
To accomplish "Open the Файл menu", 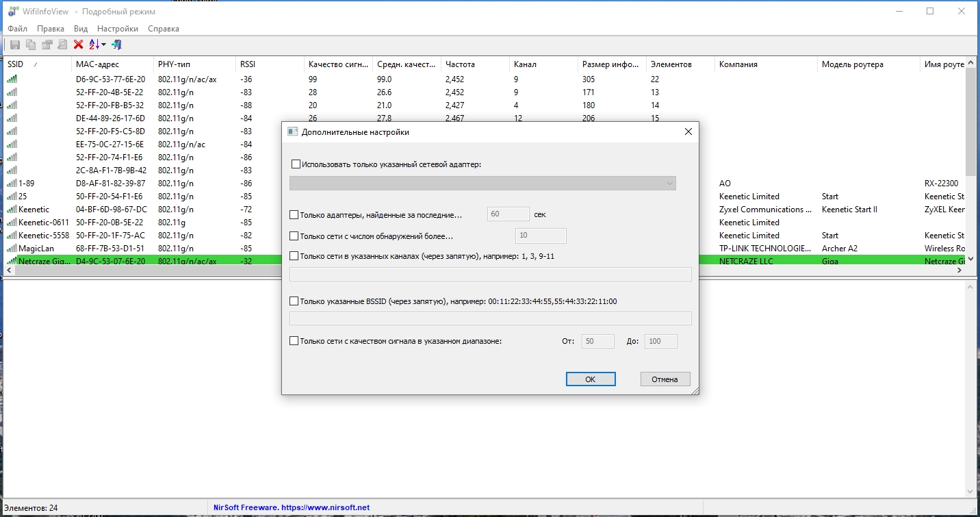I will (18, 29).
